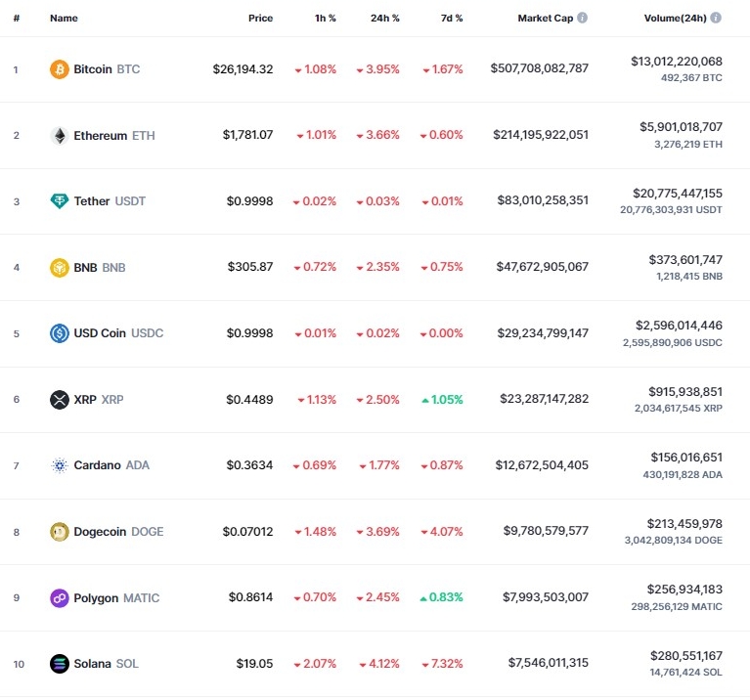This screenshot has height=700, width=750.
Task: Open Volume(24h) info tooltip icon
Action: 716,18
